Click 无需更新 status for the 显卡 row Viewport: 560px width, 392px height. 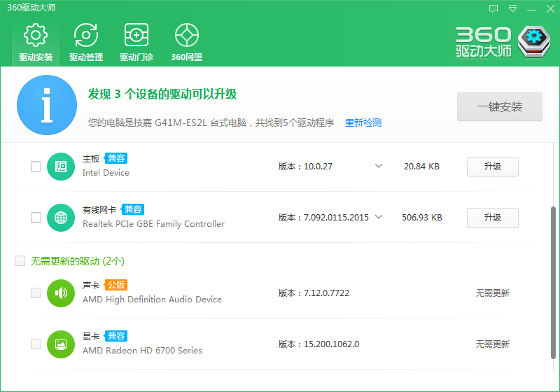(x=493, y=344)
